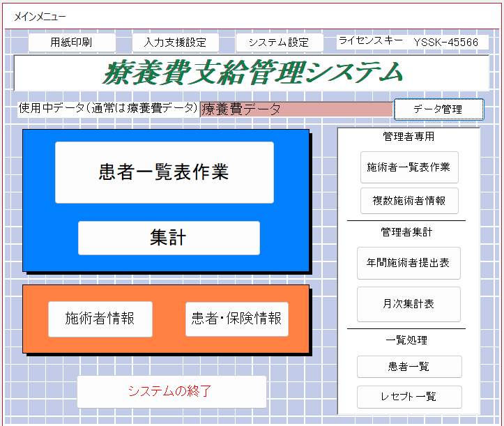Open 入力支援設定 settings
Image resolution: width=504 pixels, height=426 pixels.
point(175,43)
